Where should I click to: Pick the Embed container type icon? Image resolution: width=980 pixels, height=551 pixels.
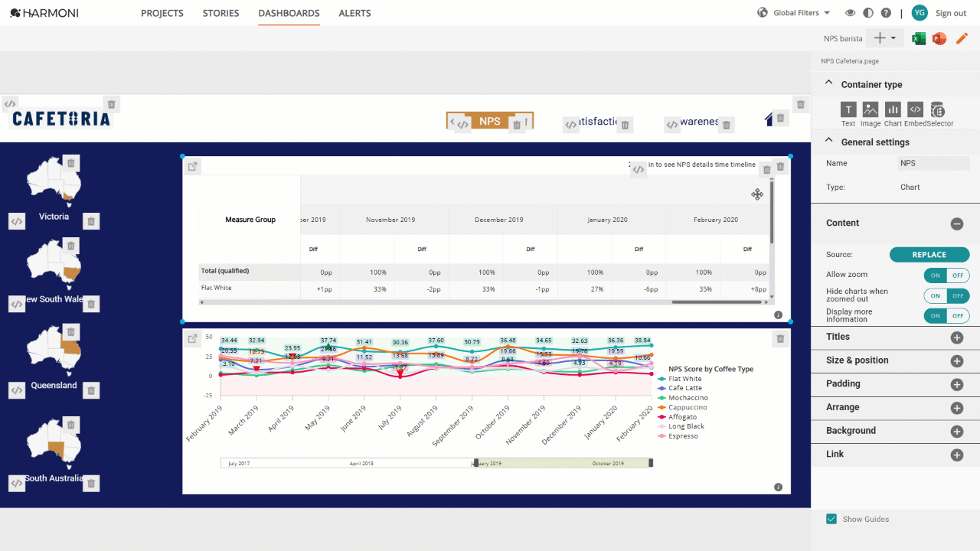point(915,109)
